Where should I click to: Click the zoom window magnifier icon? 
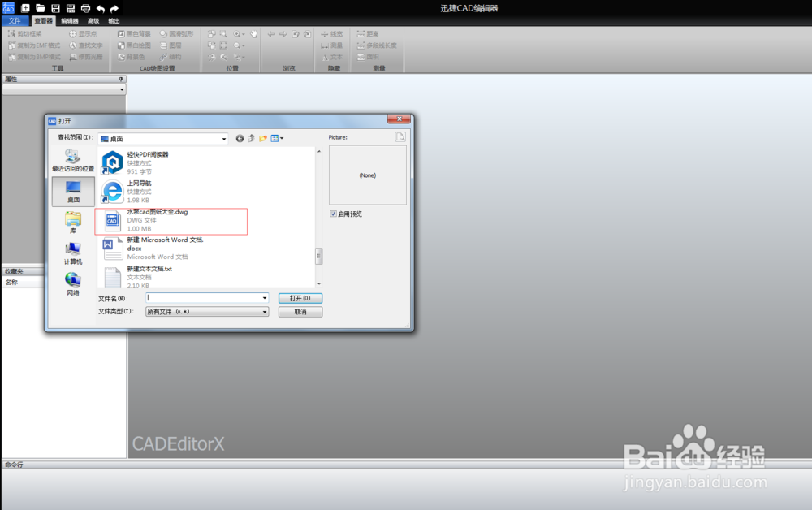coord(224,33)
